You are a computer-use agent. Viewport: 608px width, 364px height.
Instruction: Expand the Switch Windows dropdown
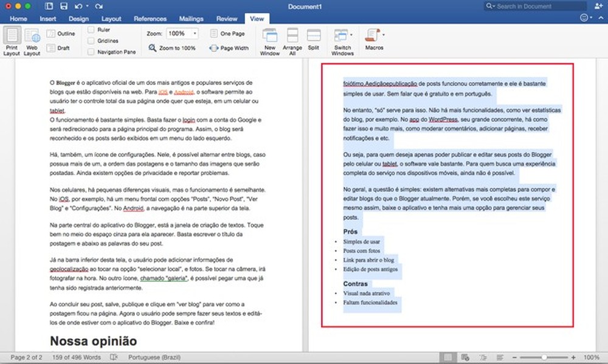coord(351,35)
